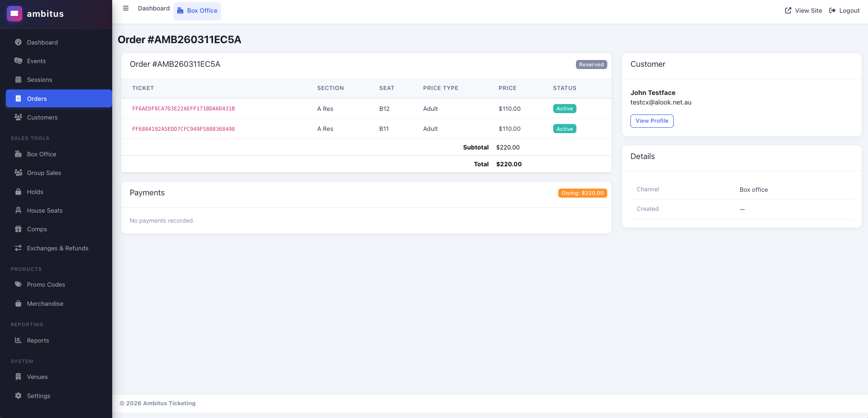The width and height of the screenshot is (868, 418).
Task: Open the Box Office tab in top bar
Action: (197, 11)
